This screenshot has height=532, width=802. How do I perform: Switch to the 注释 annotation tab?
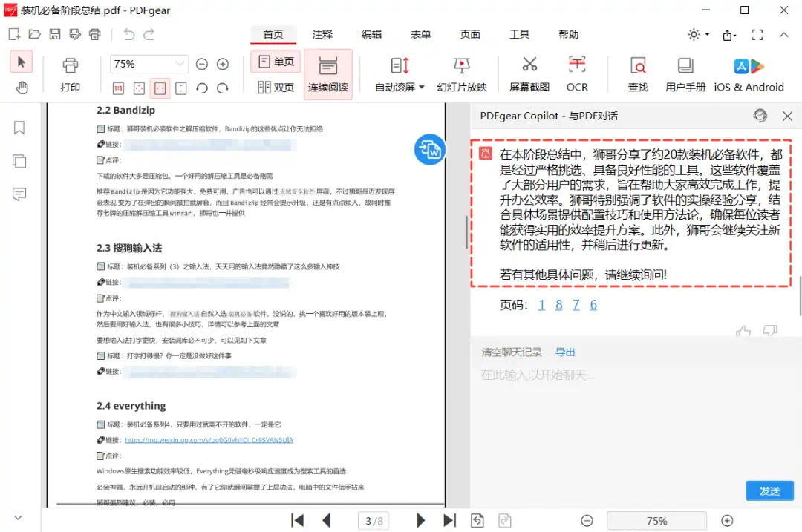[322, 34]
